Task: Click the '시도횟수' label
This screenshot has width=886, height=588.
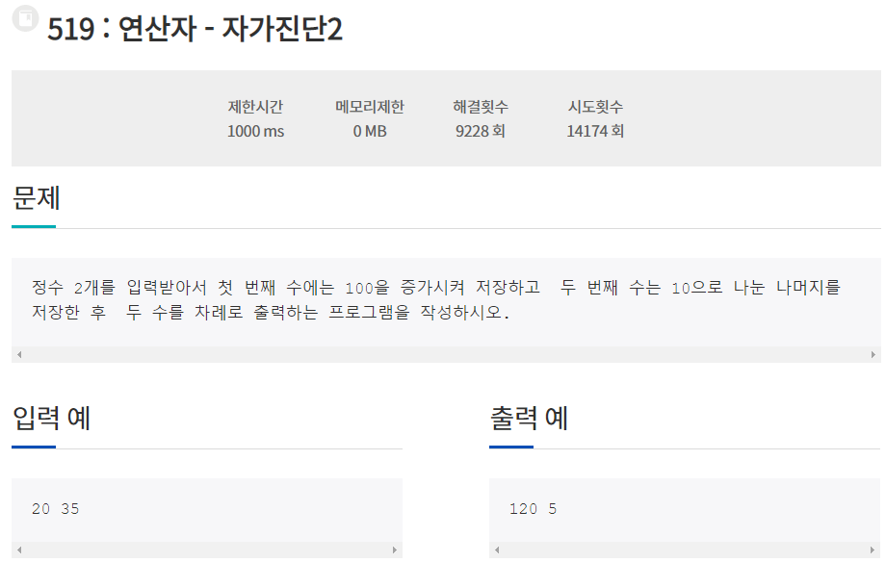Action: click(x=595, y=106)
